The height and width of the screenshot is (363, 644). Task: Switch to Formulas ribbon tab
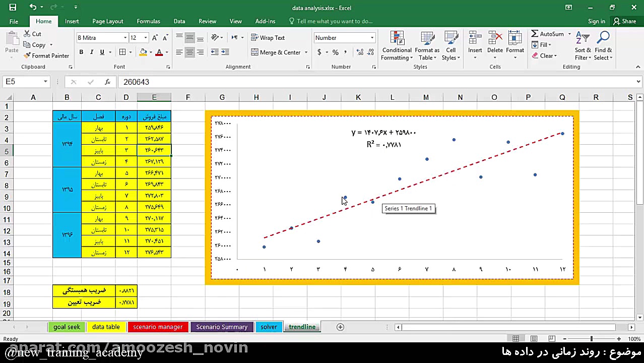(x=148, y=21)
